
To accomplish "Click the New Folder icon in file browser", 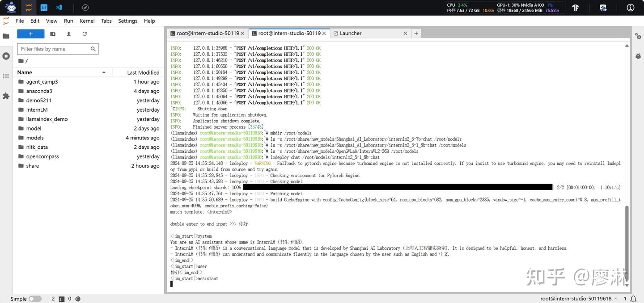I will (x=53, y=34).
